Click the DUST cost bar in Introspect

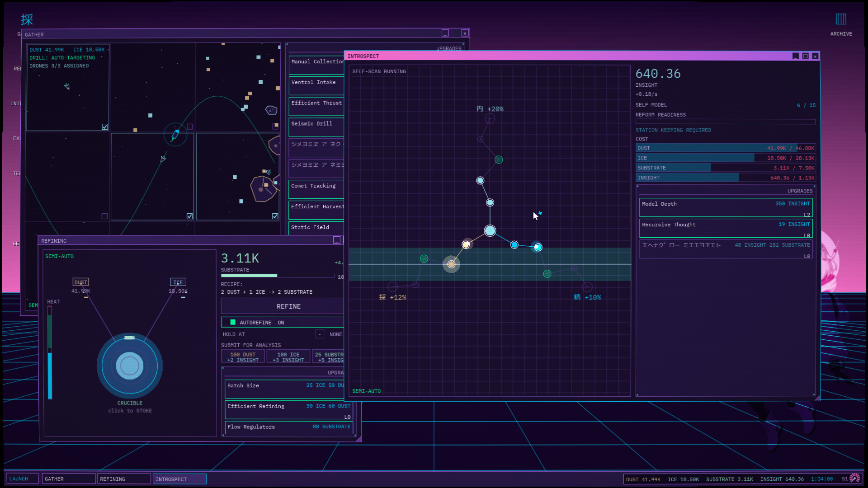click(726, 148)
